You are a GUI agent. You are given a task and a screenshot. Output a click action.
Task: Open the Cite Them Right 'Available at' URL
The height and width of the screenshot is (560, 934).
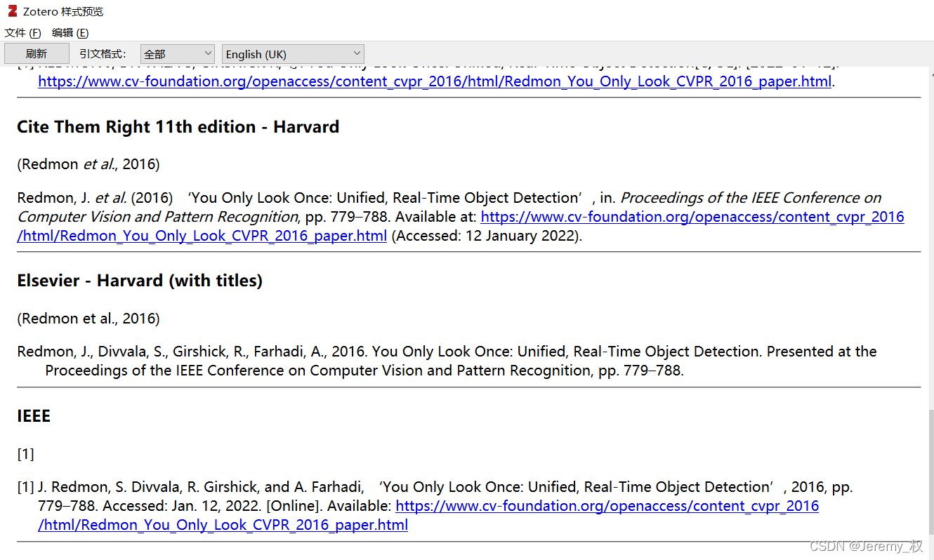pos(461,227)
